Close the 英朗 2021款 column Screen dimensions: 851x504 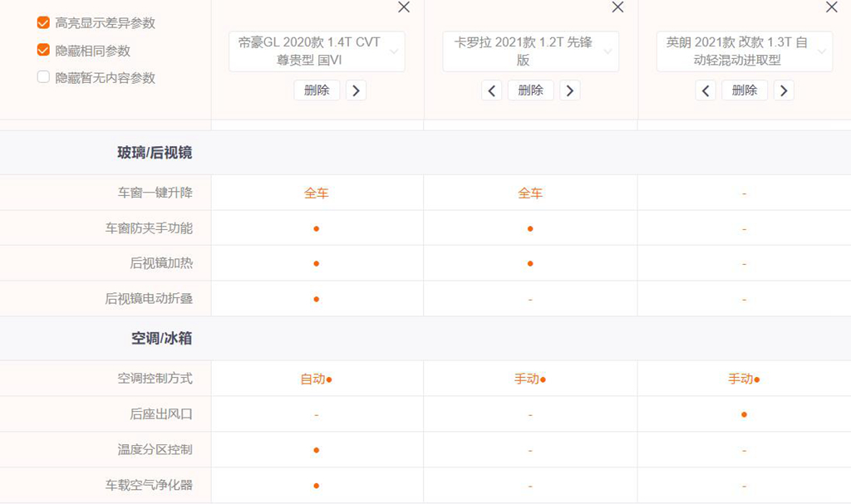(x=831, y=7)
